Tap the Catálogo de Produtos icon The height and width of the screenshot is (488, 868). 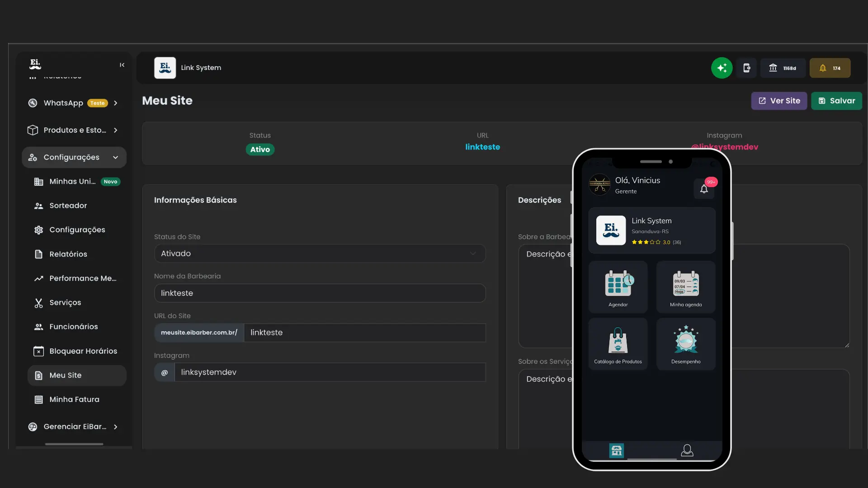618,340
